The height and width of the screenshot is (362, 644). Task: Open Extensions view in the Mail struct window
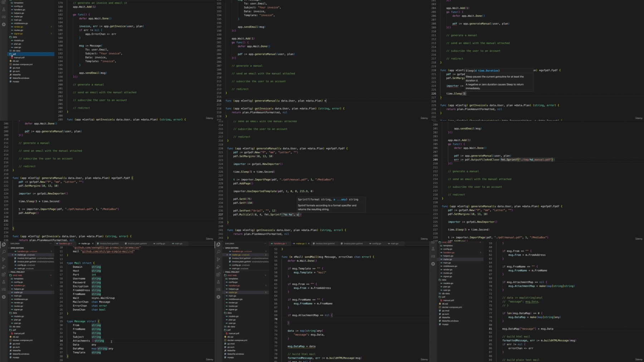click(4, 275)
